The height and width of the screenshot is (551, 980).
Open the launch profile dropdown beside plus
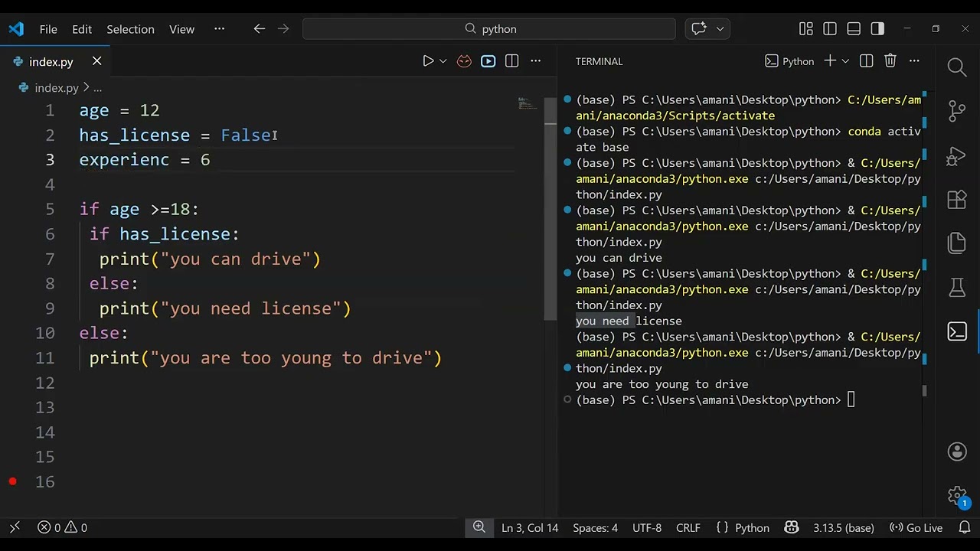(x=845, y=61)
